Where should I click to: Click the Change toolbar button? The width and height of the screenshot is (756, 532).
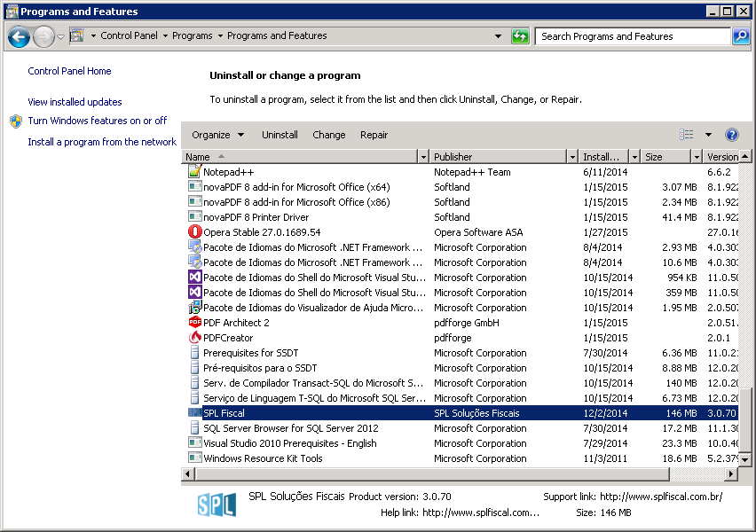[329, 135]
